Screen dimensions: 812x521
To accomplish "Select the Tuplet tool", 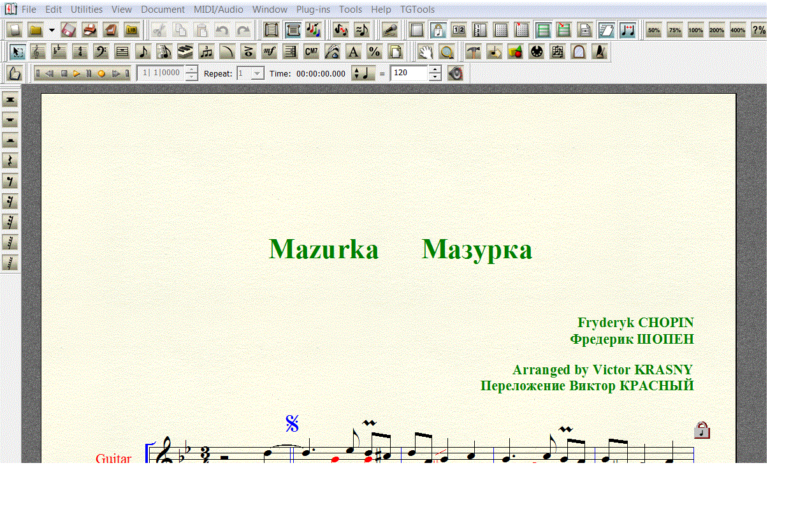I will pos(207,52).
